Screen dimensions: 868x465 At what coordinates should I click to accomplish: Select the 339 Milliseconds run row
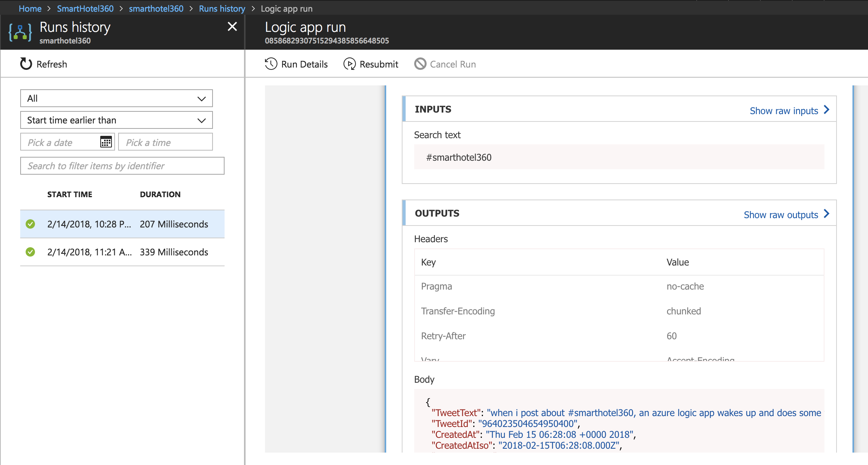point(174,252)
